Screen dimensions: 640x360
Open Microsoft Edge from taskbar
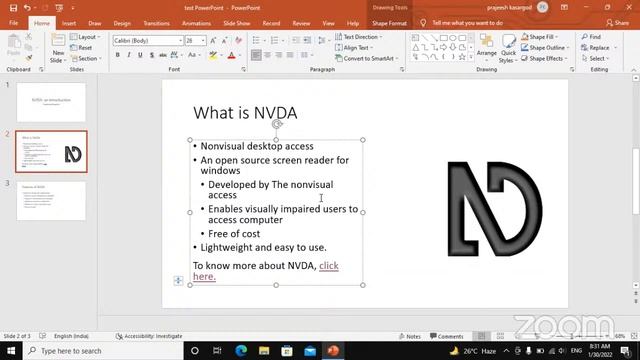241,351
